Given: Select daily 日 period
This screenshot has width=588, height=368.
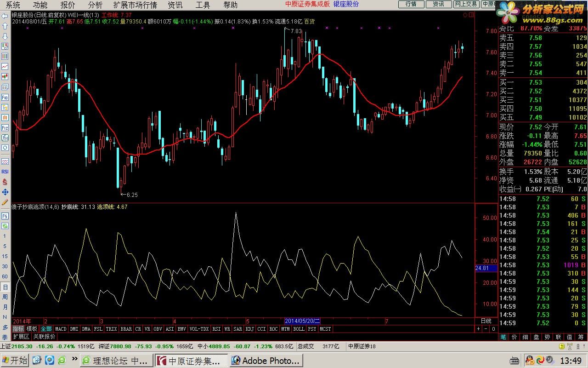Looking at the screenshot, I should pos(5,287).
